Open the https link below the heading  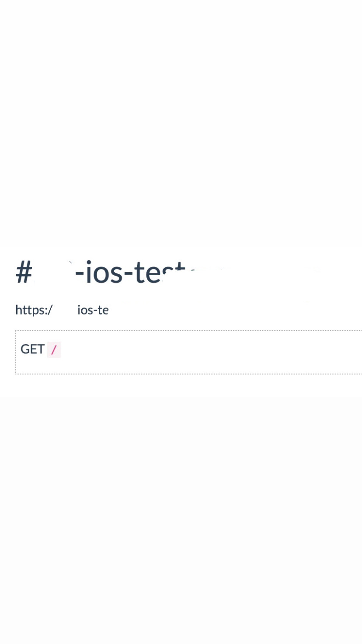point(61,310)
